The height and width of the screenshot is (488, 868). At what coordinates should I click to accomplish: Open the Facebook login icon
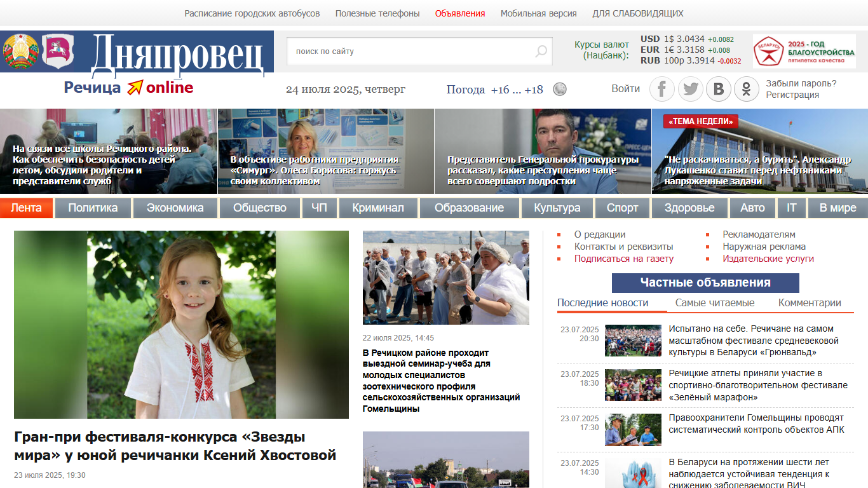pyautogui.click(x=661, y=89)
